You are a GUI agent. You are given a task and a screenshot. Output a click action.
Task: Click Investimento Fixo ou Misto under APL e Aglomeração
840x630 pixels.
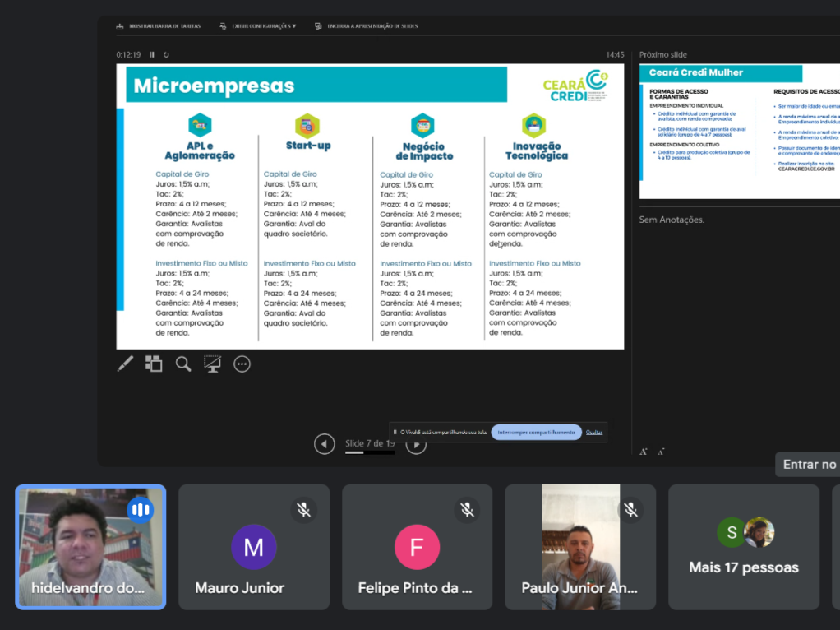click(x=201, y=264)
